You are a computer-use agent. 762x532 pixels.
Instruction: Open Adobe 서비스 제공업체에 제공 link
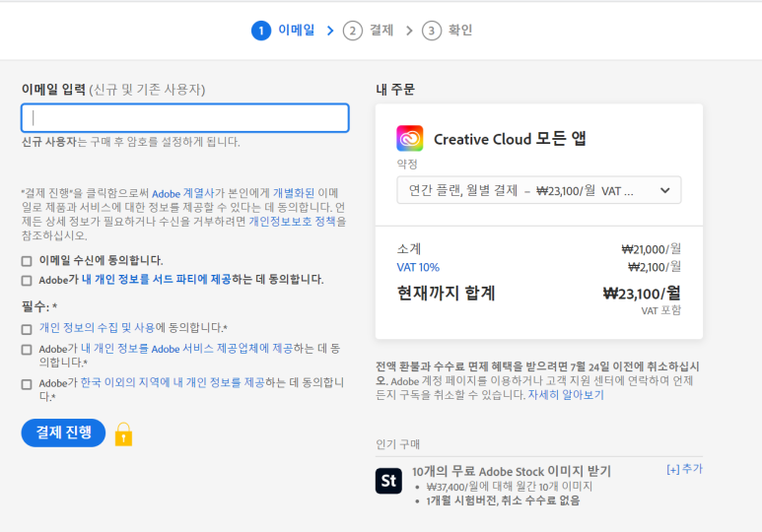tap(186, 349)
